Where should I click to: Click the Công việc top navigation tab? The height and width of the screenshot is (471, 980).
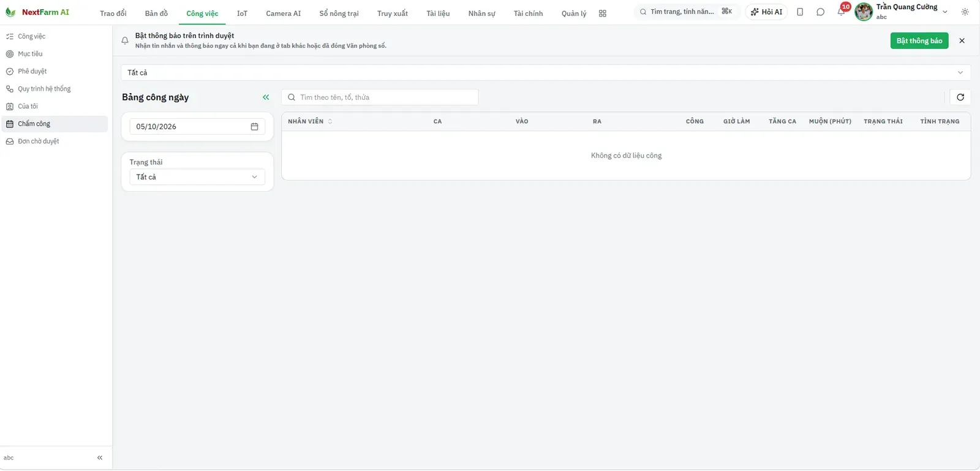coord(202,13)
